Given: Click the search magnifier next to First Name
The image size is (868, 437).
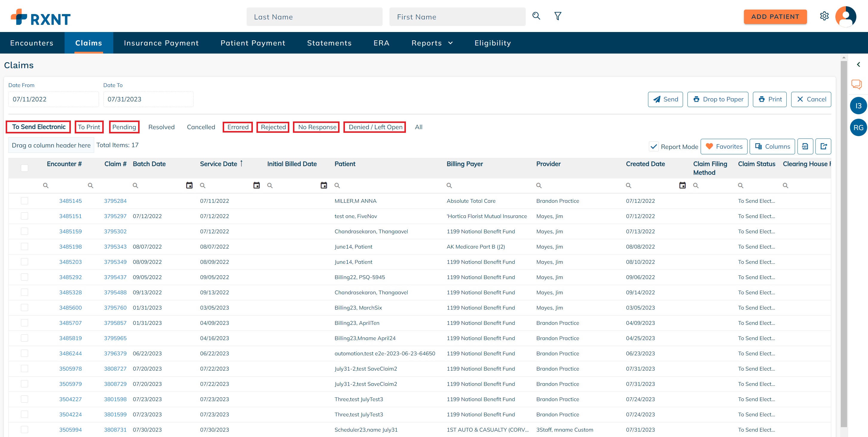Looking at the screenshot, I should click(x=536, y=16).
